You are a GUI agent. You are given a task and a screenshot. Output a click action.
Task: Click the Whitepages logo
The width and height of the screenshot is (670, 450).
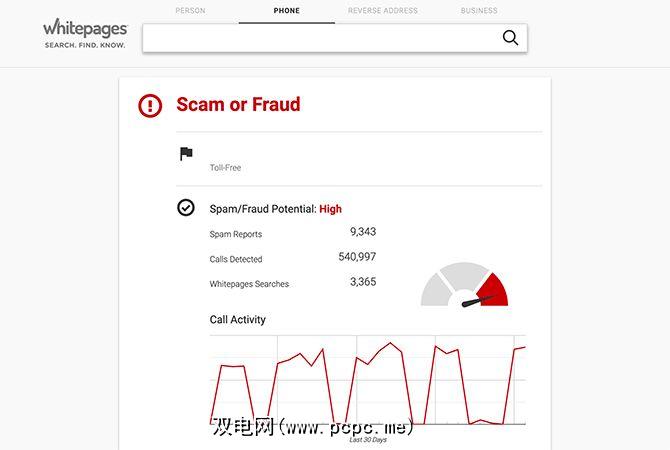point(85,33)
